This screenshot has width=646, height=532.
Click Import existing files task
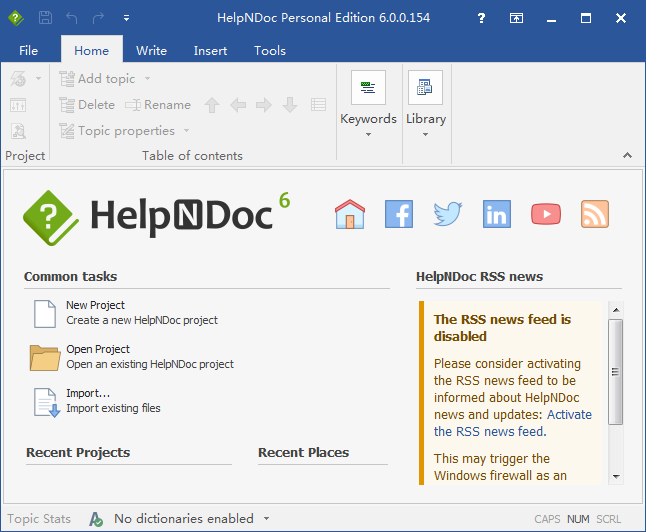click(113, 401)
